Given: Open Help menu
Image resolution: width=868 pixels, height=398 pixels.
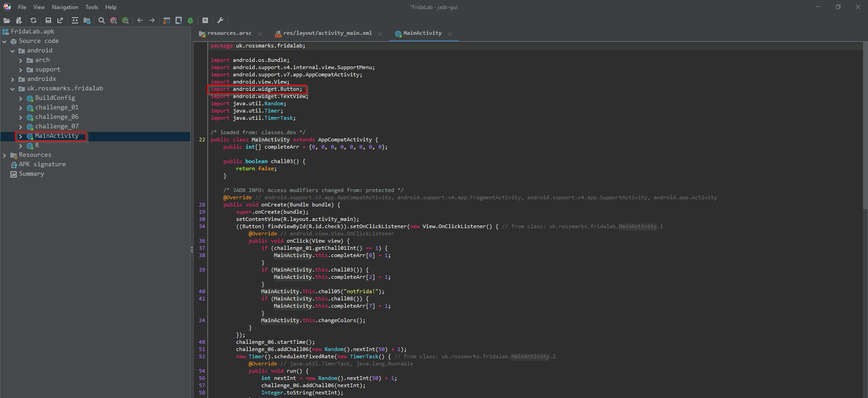Looking at the screenshot, I should click(111, 7).
